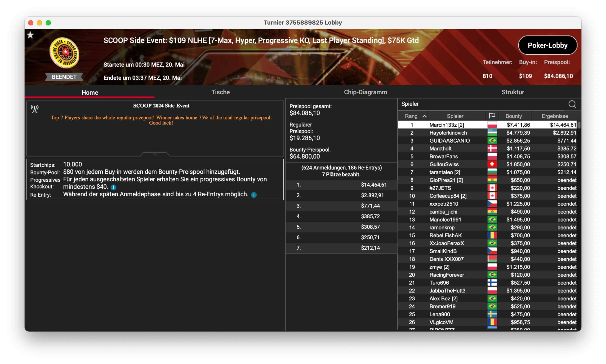The height and width of the screenshot is (364, 606).
Task: Click Marcin133z's Poland flag icon
Action: click(492, 125)
